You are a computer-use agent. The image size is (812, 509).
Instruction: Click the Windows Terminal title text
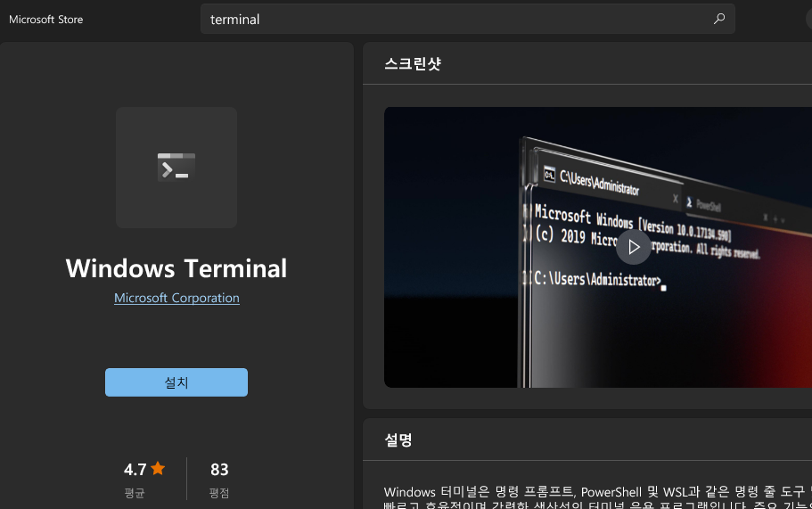[x=176, y=268]
